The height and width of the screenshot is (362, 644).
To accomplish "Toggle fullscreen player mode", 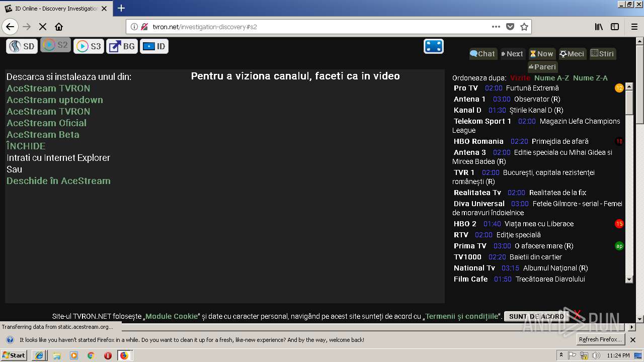I will click(x=434, y=46).
